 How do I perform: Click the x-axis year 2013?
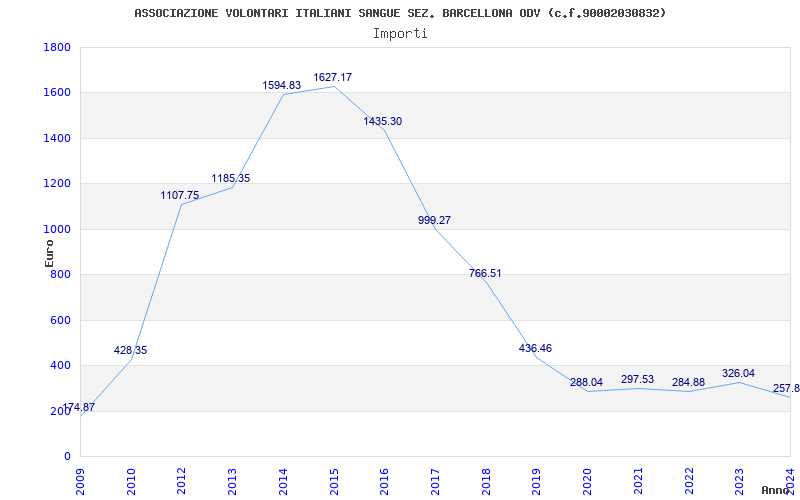coord(233,482)
